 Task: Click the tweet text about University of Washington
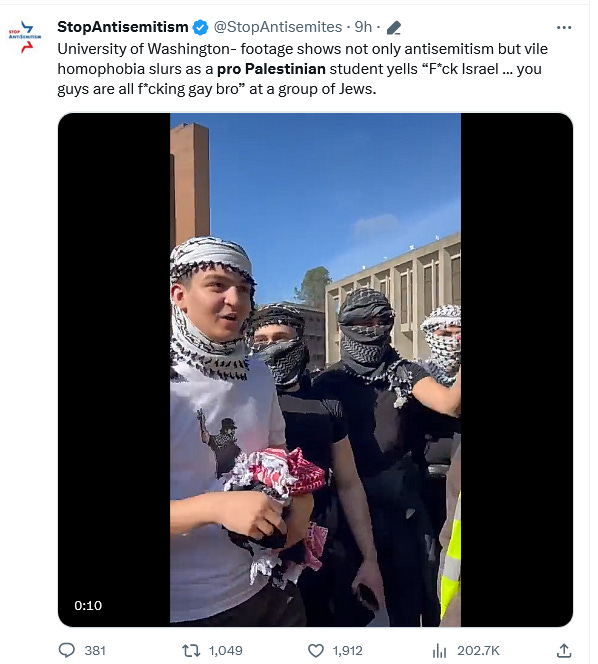pos(302,69)
